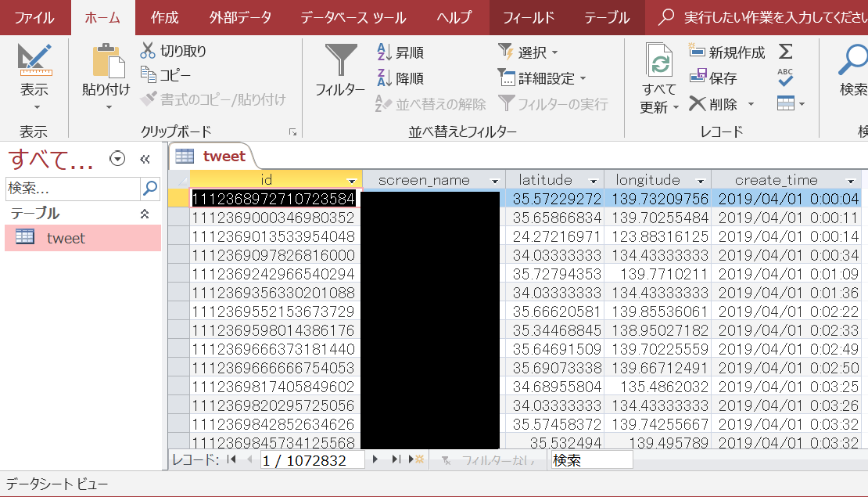
Task: Go to next record navigation arrow
Action: [375, 459]
